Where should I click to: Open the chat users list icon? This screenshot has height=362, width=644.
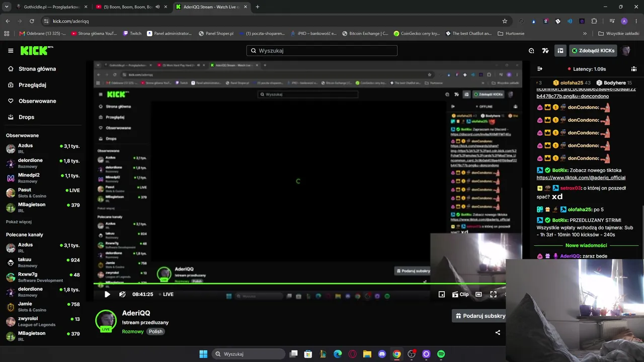tap(634, 69)
